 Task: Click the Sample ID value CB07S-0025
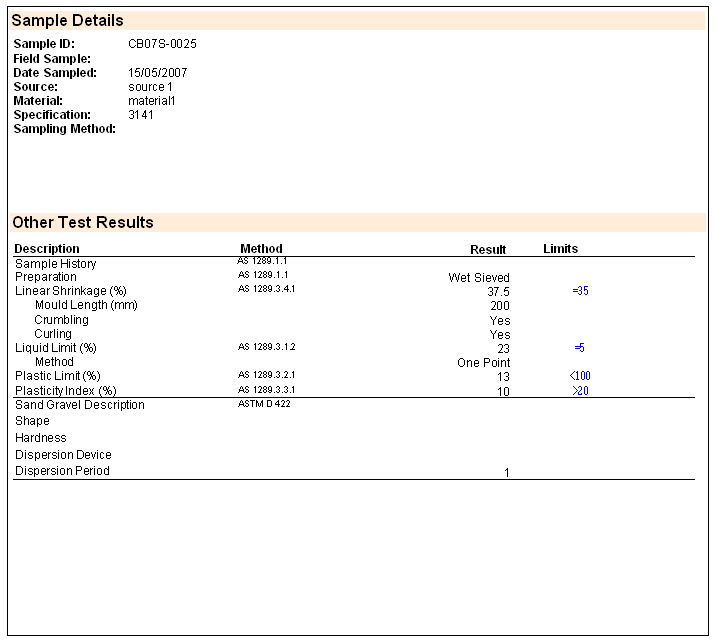coord(162,44)
